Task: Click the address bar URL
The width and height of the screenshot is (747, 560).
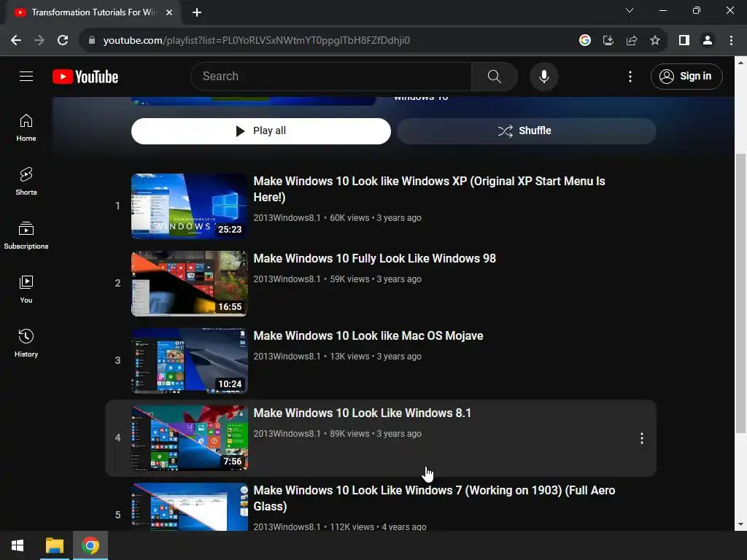Action: [x=256, y=41]
